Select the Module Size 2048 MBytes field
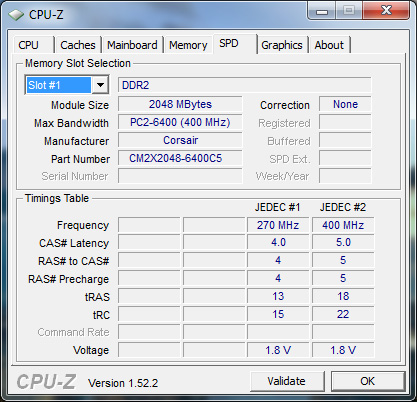Viewport: 417px width, 402px height. click(180, 104)
